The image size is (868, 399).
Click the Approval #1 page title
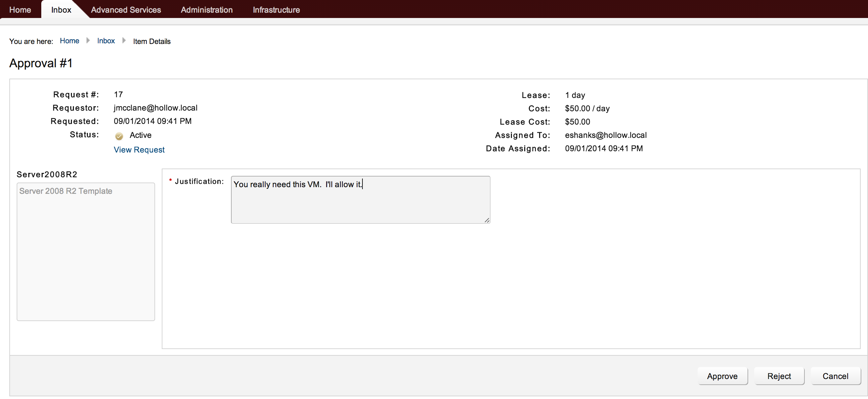(41, 63)
